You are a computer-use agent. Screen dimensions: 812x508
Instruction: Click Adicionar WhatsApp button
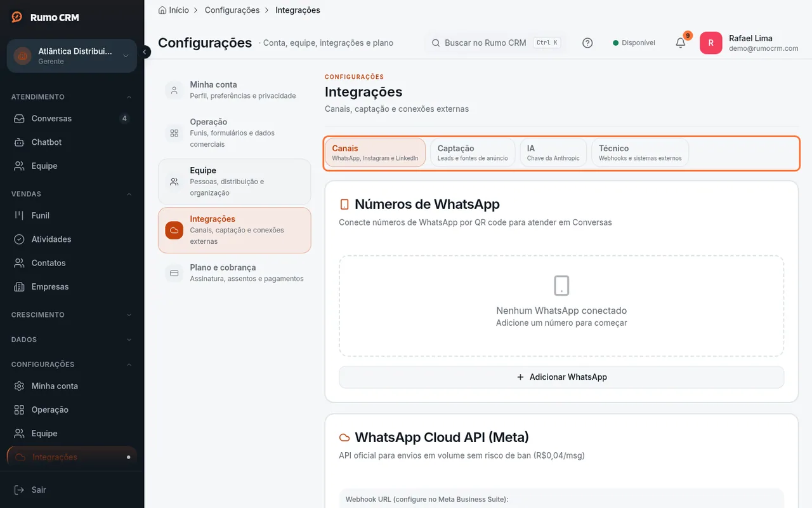pos(561,377)
